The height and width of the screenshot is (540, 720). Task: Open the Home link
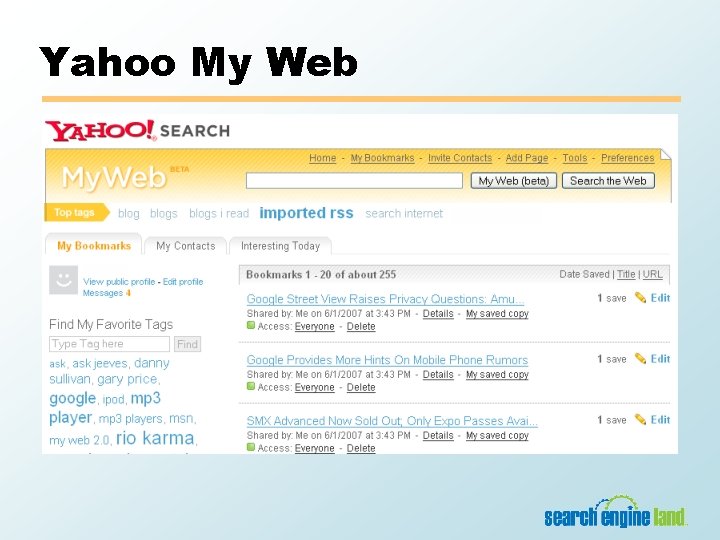pyautogui.click(x=322, y=158)
